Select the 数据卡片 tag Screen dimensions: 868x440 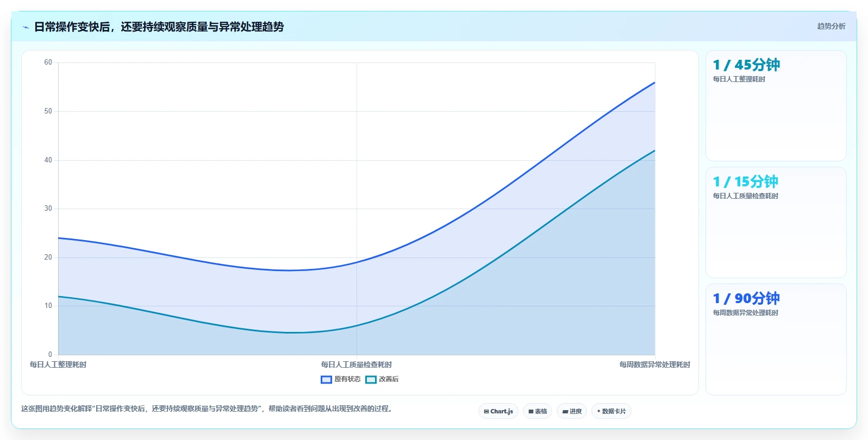coord(611,411)
